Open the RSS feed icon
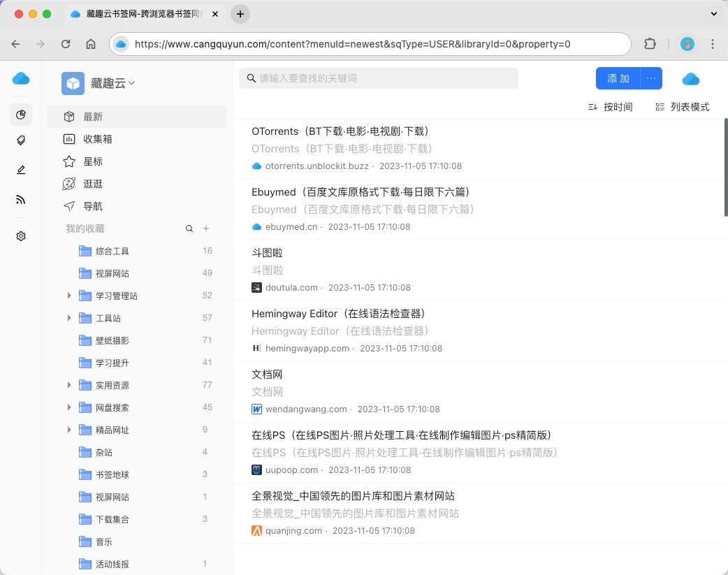Image resolution: width=728 pixels, height=575 pixels. click(21, 200)
